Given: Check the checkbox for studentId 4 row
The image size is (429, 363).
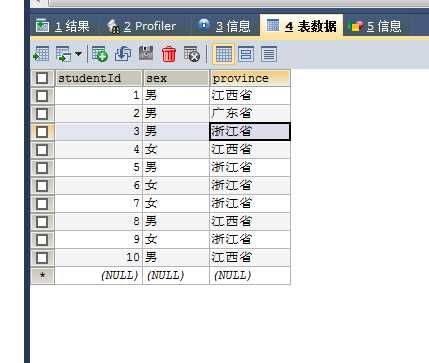Looking at the screenshot, I should click(x=42, y=150).
